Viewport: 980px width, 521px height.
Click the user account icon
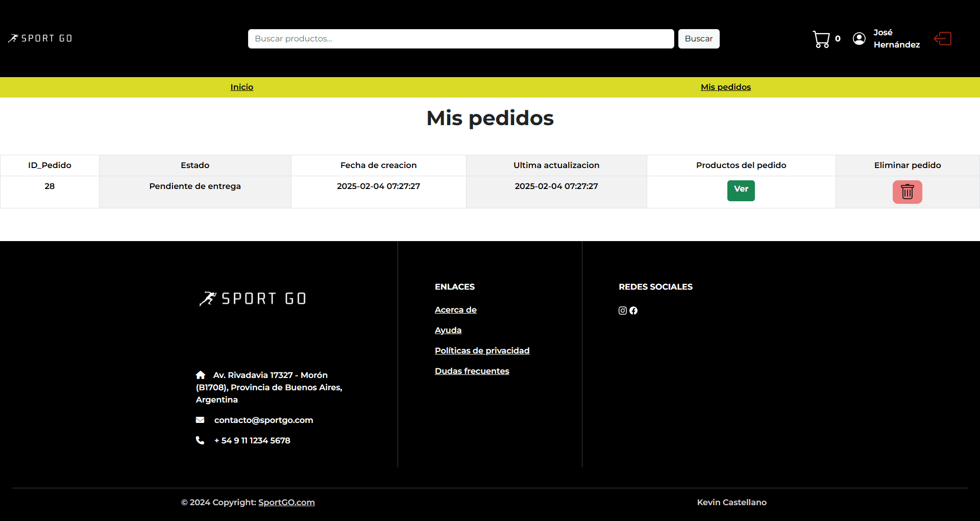859,39
